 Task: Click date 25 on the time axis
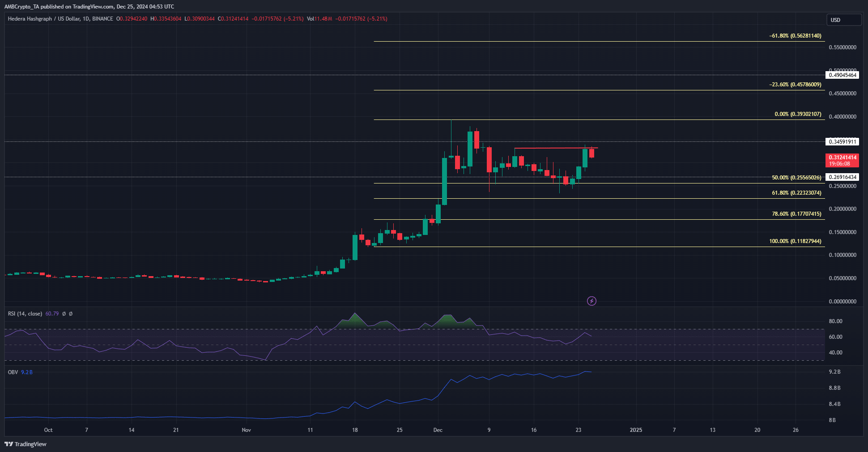[x=400, y=430]
